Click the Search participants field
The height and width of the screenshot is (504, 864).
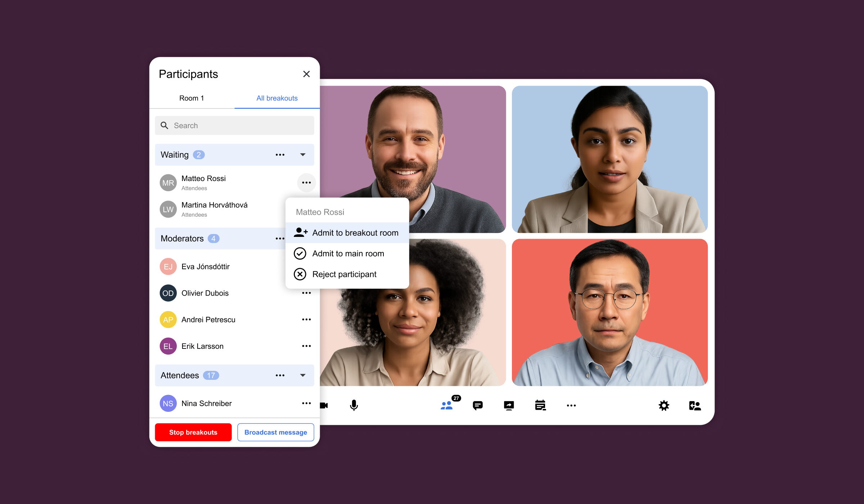click(x=234, y=126)
